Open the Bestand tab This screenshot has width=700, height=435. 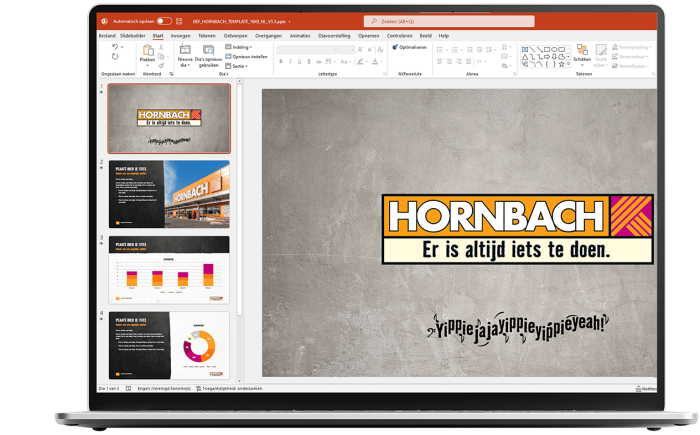click(107, 36)
